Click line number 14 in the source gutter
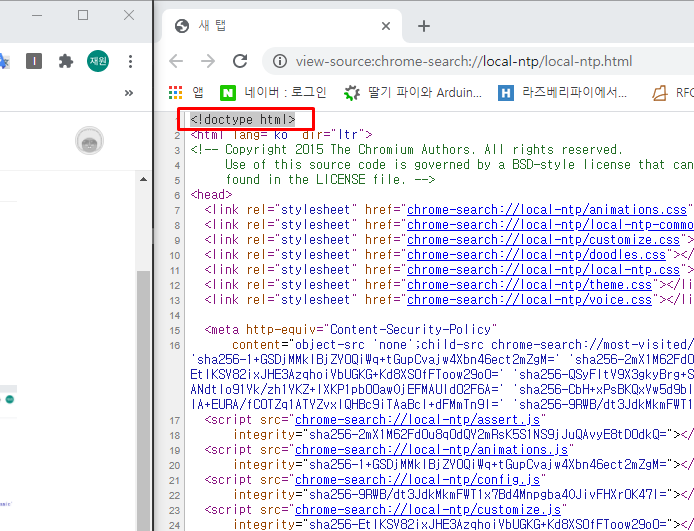The height and width of the screenshot is (531, 694). [x=175, y=316]
